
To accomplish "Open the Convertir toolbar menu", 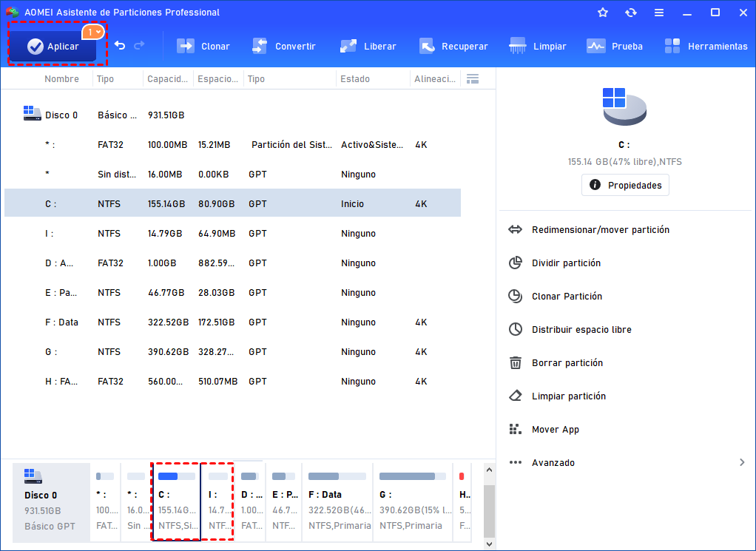I will (x=283, y=47).
